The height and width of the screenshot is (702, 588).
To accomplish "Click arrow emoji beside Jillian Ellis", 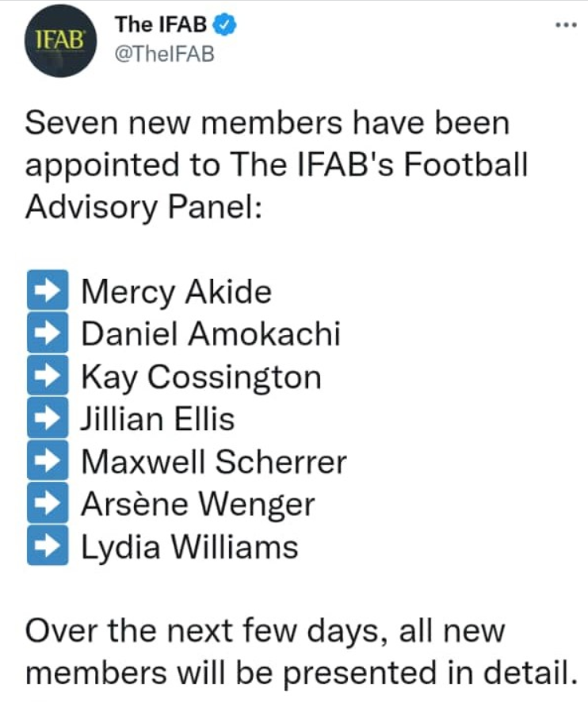I will tap(48, 418).
